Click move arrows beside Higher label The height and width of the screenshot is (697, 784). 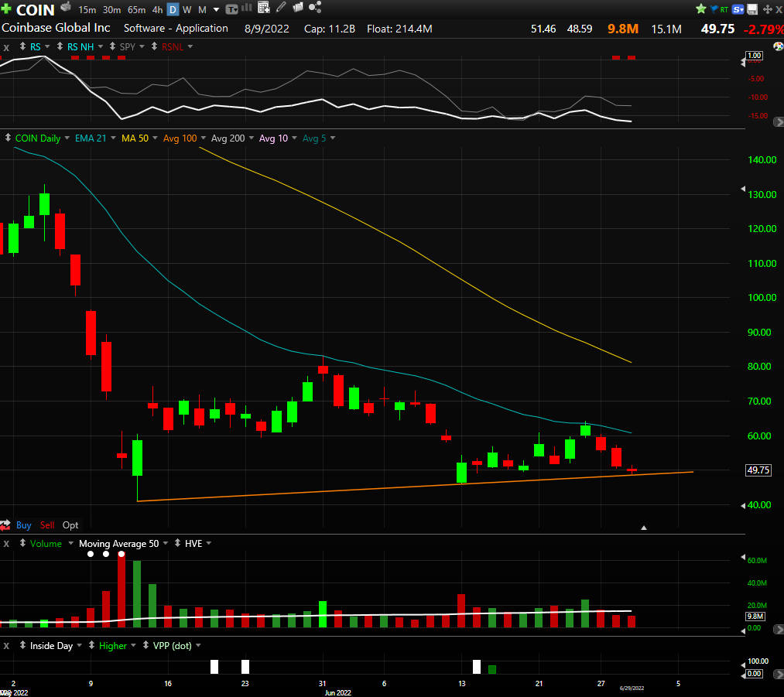pyautogui.click(x=91, y=645)
